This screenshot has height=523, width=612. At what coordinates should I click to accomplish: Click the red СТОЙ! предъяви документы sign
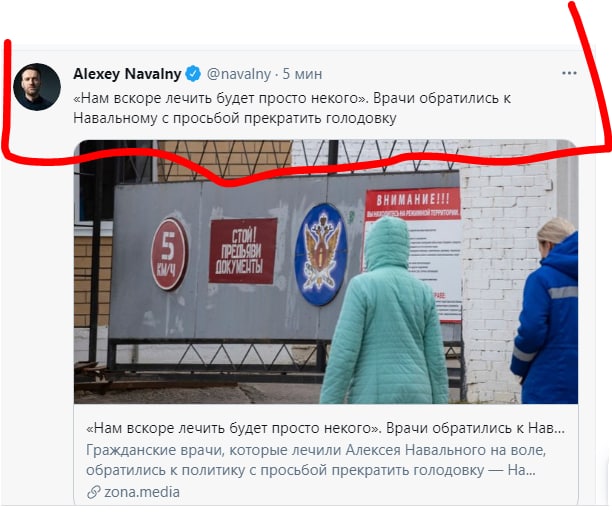(243, 251)
